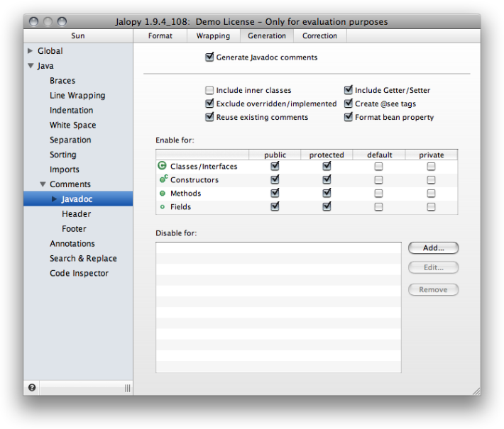Switch to the Wrapping tab
Viewport: 504px width, 429px height.
pyautogui.click(x=214, y=35)
